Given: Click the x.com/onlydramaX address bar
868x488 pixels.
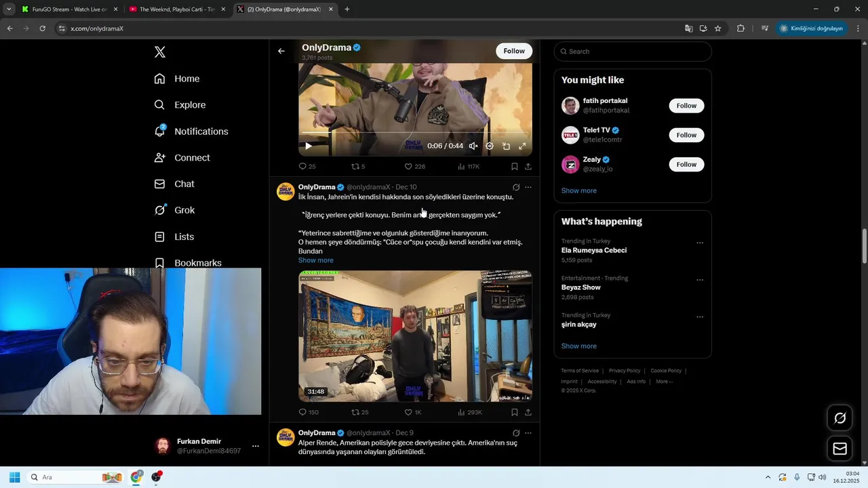Looking at the screenshot, I should pyautogui.click(x=366, y=28).
